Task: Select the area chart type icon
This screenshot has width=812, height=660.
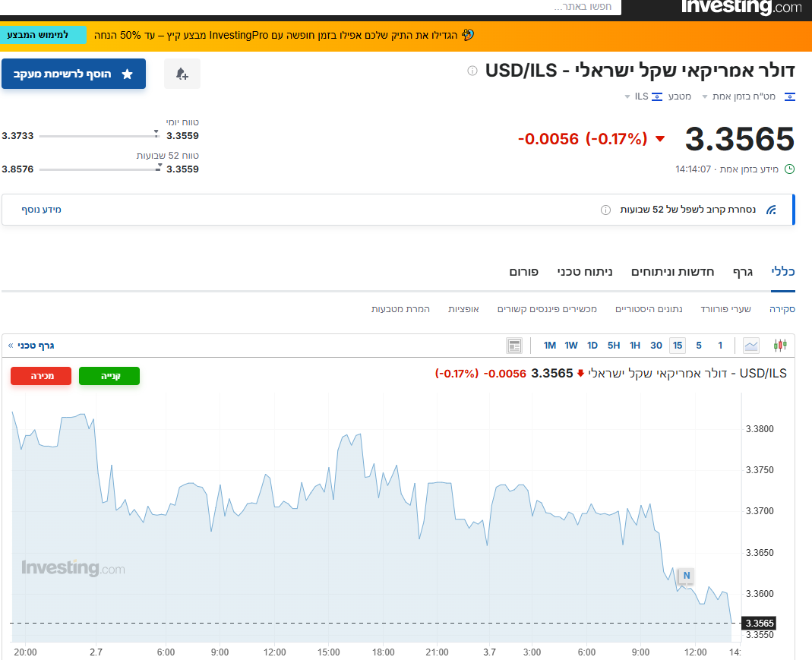Action: coord(751,346)
